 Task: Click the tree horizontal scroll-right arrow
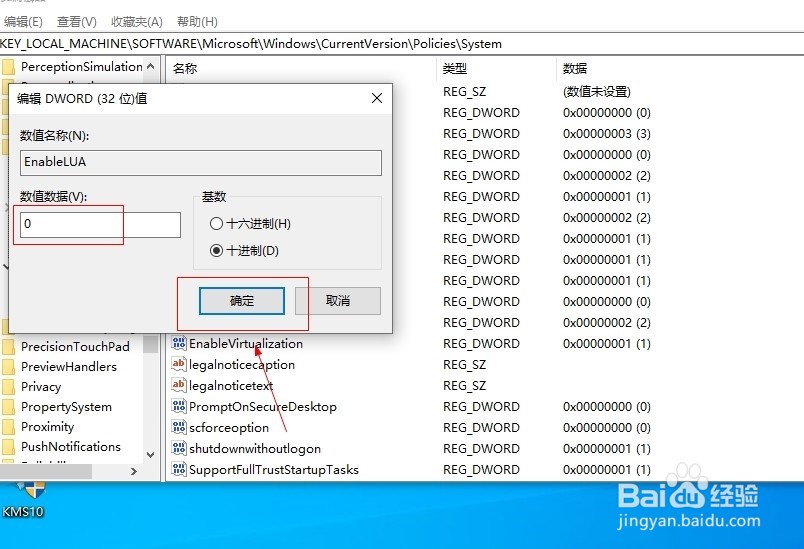(134, 472)
